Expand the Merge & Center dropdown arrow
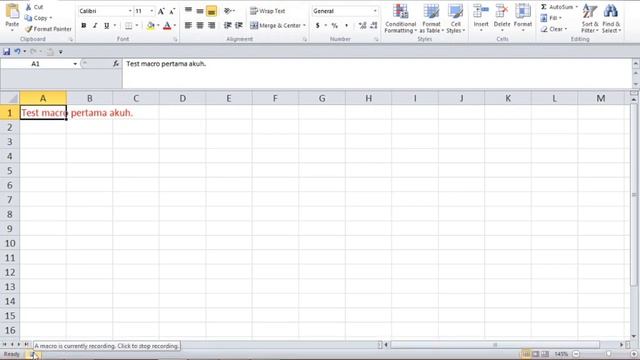The height and width of the screenshot is (360, 640). pyautogui.click(x=304, y=25)
